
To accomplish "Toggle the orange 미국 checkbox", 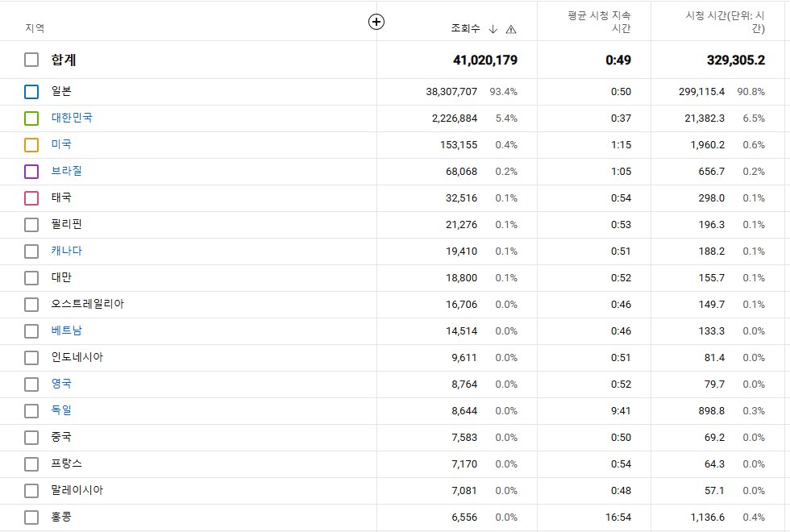I will click(x=31, y=145).
